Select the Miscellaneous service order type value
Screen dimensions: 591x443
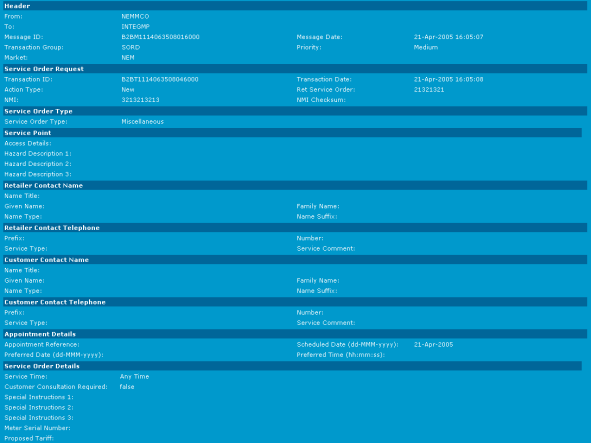coord(142,122)
